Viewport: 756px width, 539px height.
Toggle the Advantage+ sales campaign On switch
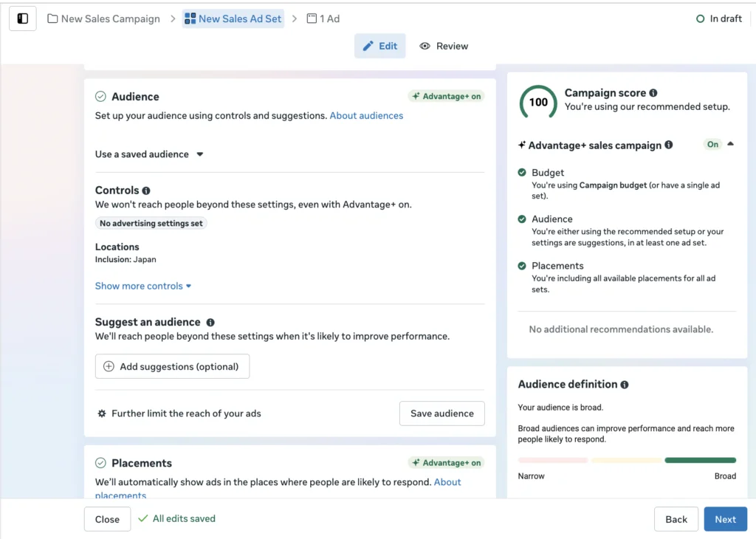click(x=712, y=144)
